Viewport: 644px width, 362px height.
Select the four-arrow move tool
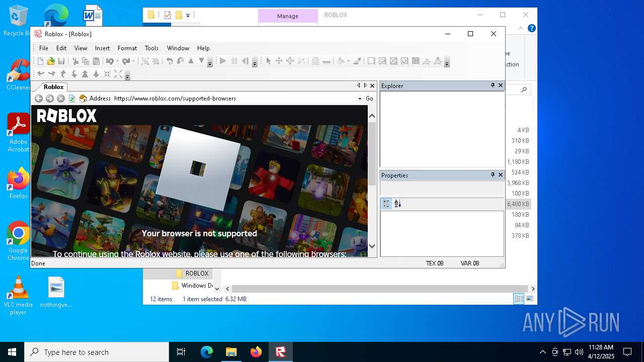point(279,61)
